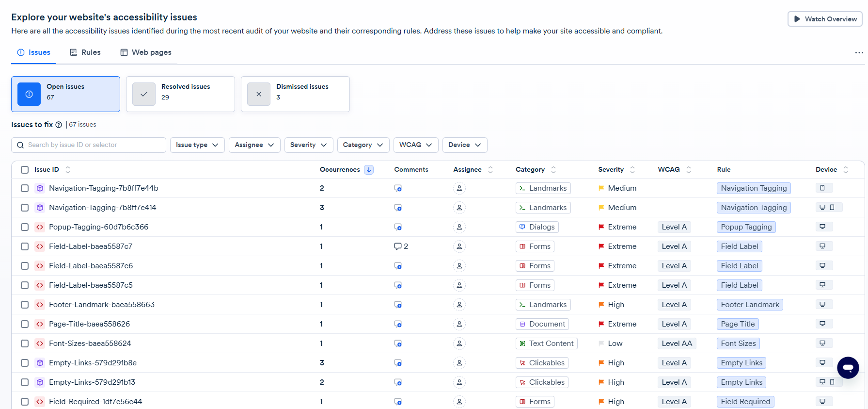Image resolution: width=868 pixels, height=409 pixels.
Task: Assign user to Popup-Tagging-60d7b6c366
Action: point(459,227)
